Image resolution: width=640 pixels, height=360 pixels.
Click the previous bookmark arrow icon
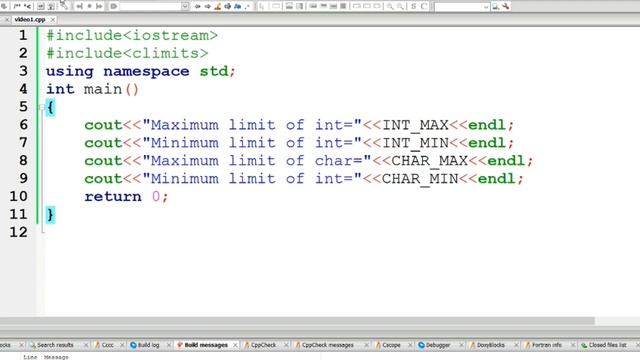[x=79, y=6]
